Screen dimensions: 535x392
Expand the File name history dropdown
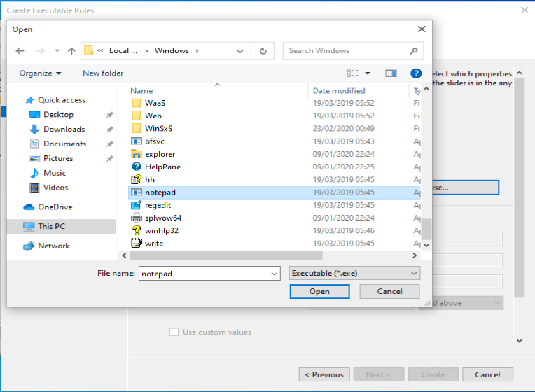[x=274, y=274]
